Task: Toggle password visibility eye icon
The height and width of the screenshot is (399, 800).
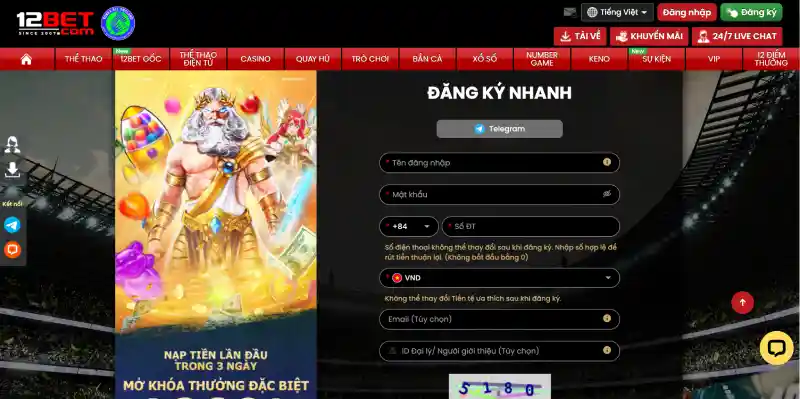Action: pyautogui.click(x=607, y=194)
